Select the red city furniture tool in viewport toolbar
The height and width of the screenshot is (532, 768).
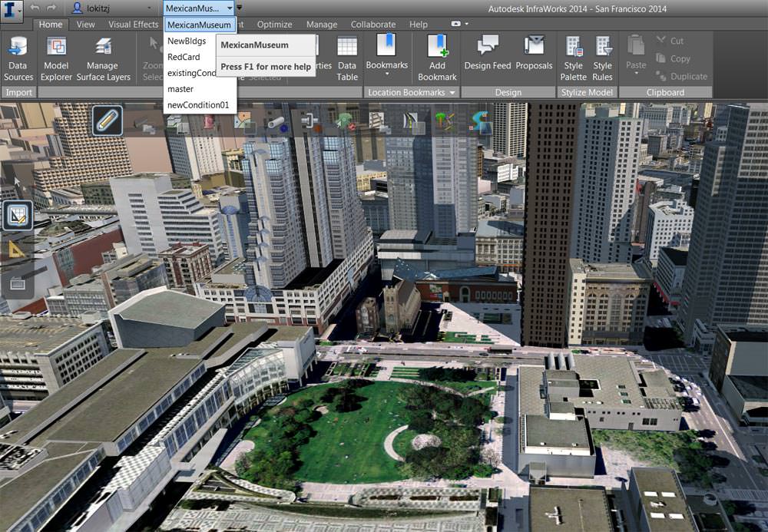coord(209,121)
